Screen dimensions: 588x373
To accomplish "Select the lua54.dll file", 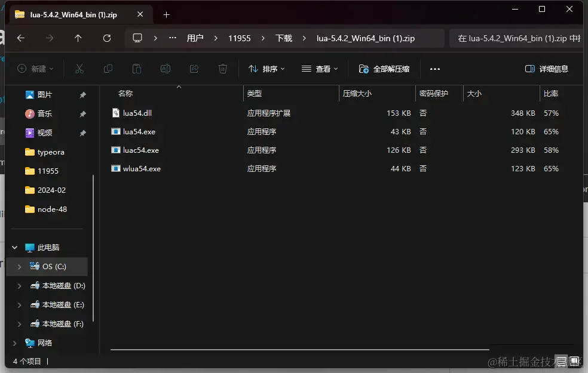I will (138, 112).
